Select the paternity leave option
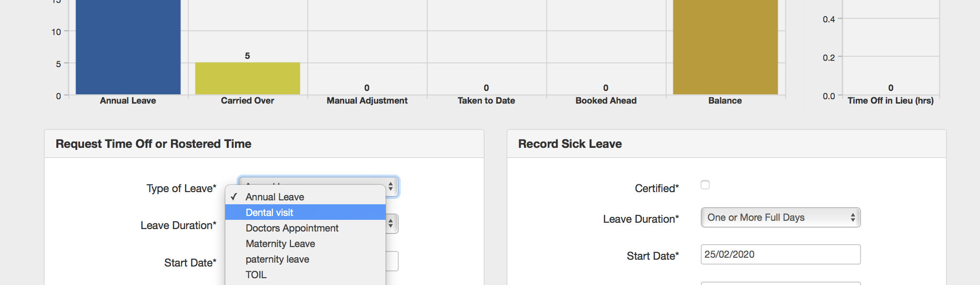The image size is (980, 285). point(277,259)
